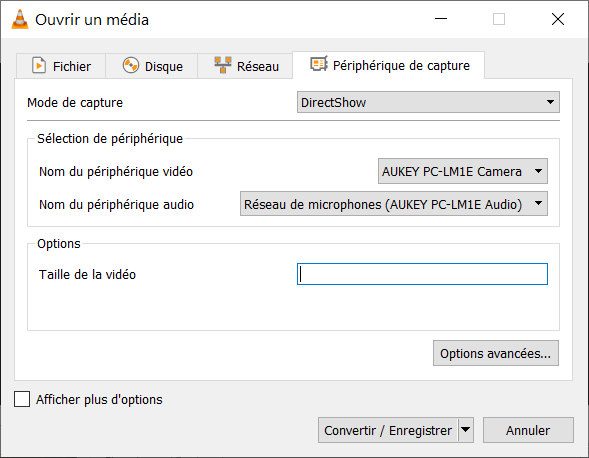
Task: Click the VLC cone icon in title bar
Action: tap(20, 19)
